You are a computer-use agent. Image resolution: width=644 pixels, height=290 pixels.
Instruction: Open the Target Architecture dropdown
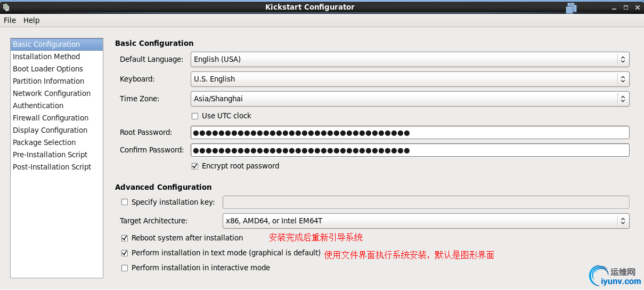(x=426, y=221)
